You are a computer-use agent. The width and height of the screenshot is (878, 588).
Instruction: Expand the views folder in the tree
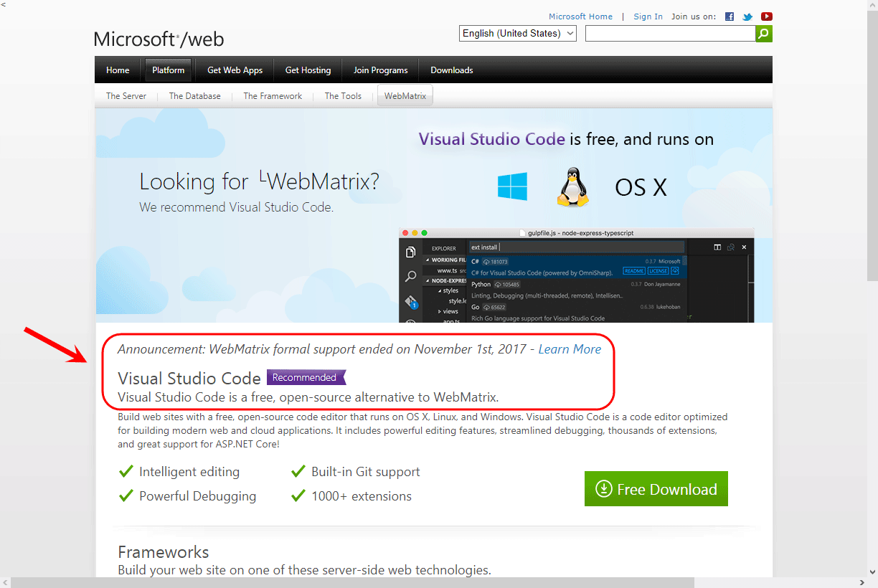tap(448, 311)
